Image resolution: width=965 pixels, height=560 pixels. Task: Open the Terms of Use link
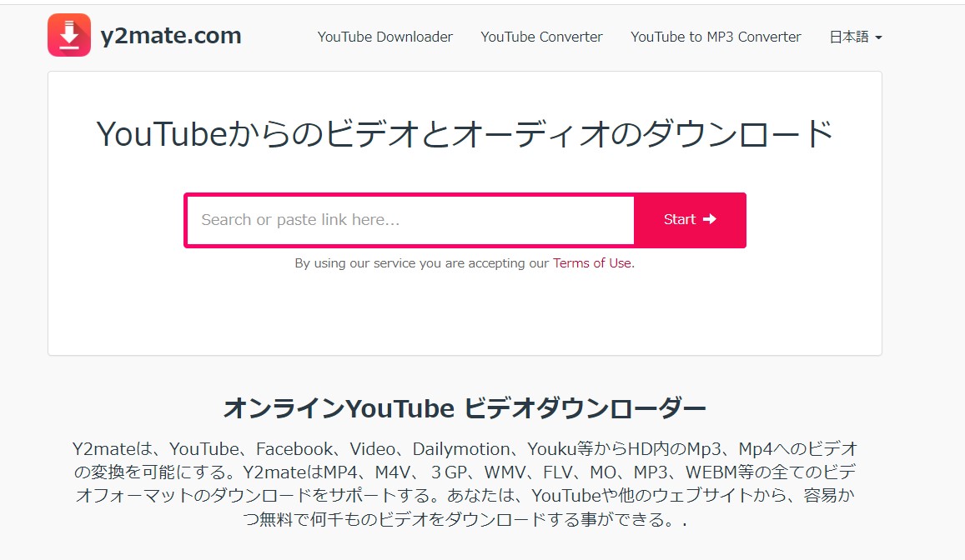coord(592,263)
